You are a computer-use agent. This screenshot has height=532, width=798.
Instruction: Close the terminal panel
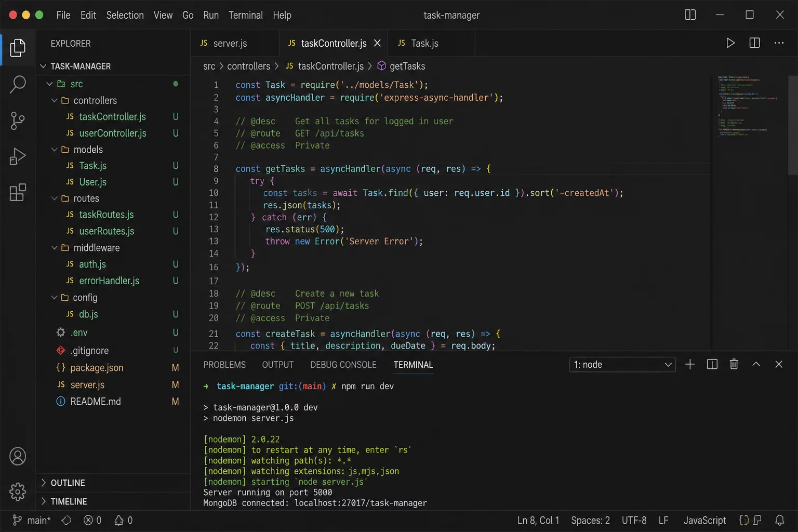tap(779, 364)
